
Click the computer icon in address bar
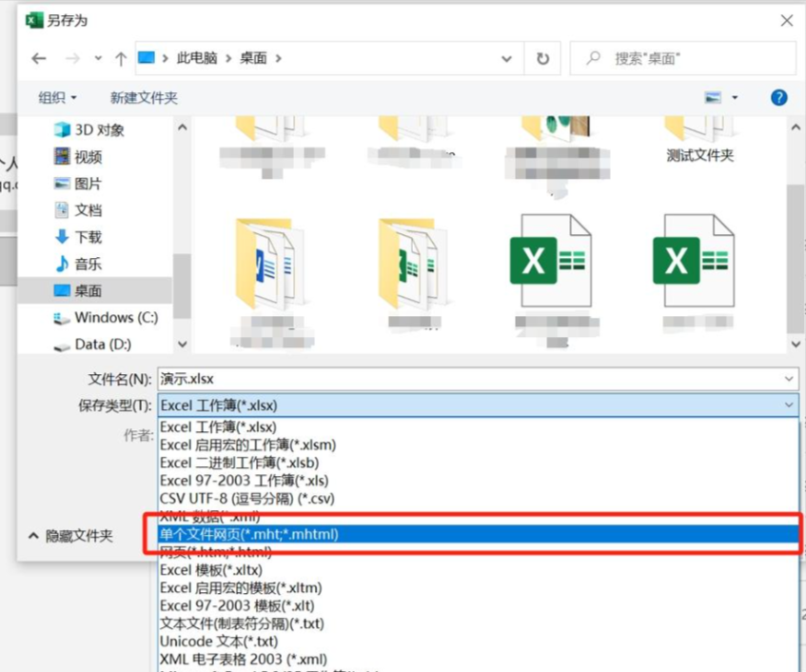pos(147,57)
